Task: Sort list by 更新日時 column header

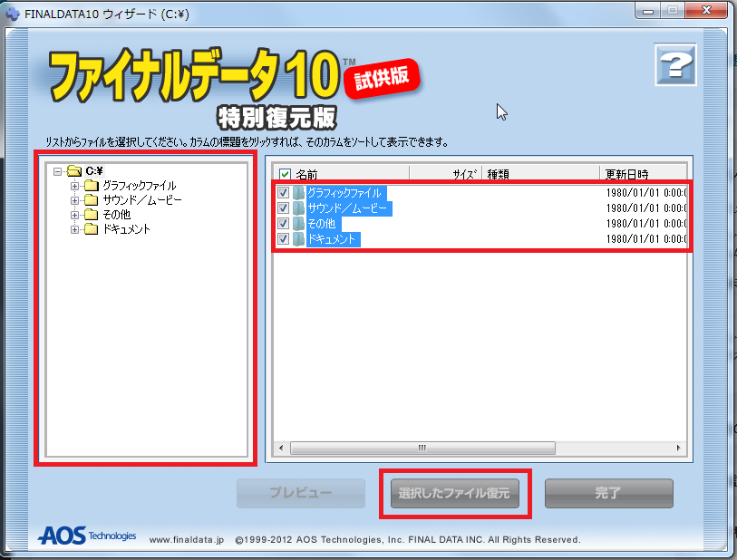Action: pyautogui.click(x=626, y=174)
